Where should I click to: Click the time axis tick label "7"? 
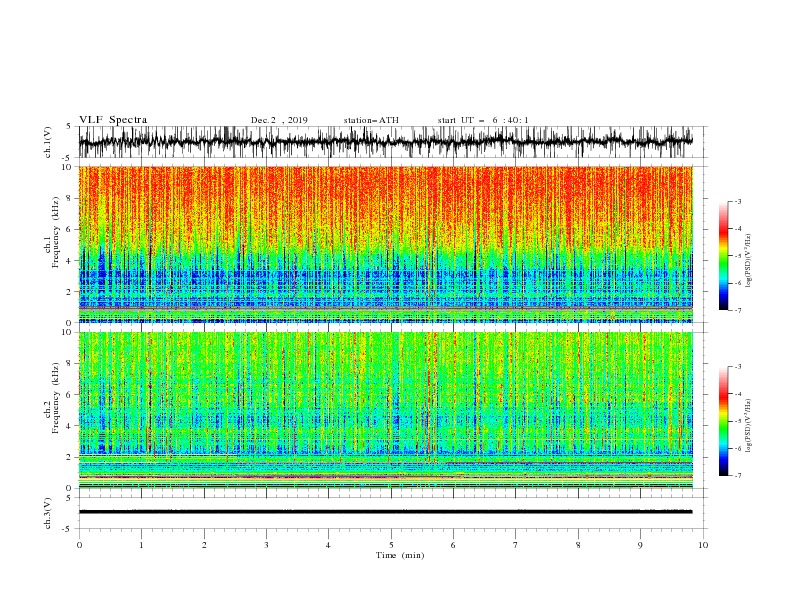click(516, 545)
